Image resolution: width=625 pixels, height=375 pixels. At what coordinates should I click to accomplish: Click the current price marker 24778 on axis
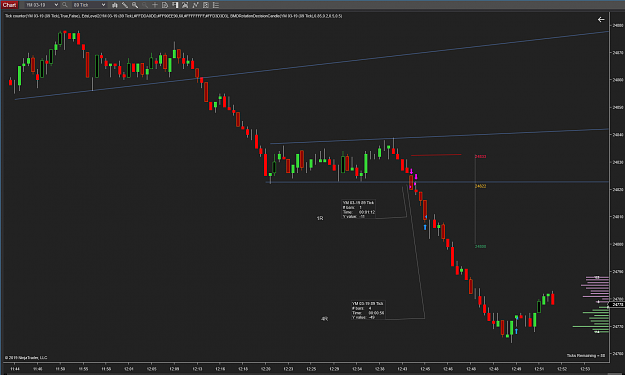point(617,304)
